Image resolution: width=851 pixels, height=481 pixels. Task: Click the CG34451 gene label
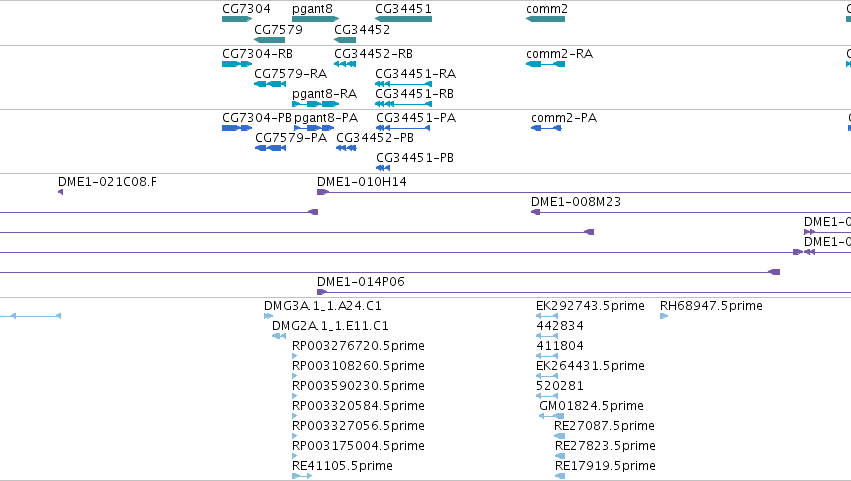pyautogui.click(x=403, y=9)
